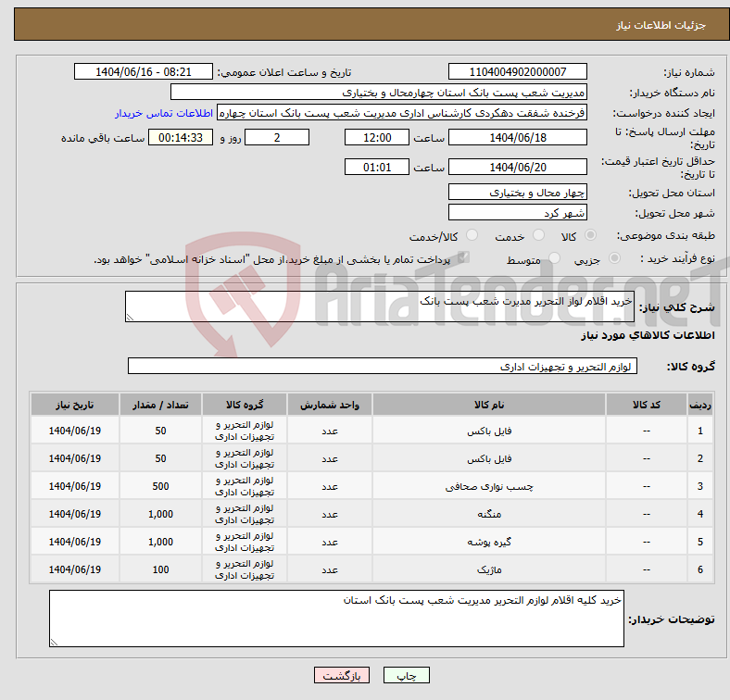Click item name چسب نواری صحافی
Viewport: 730px width, 700px height.
pyautogui.click(x=489, y=487)
